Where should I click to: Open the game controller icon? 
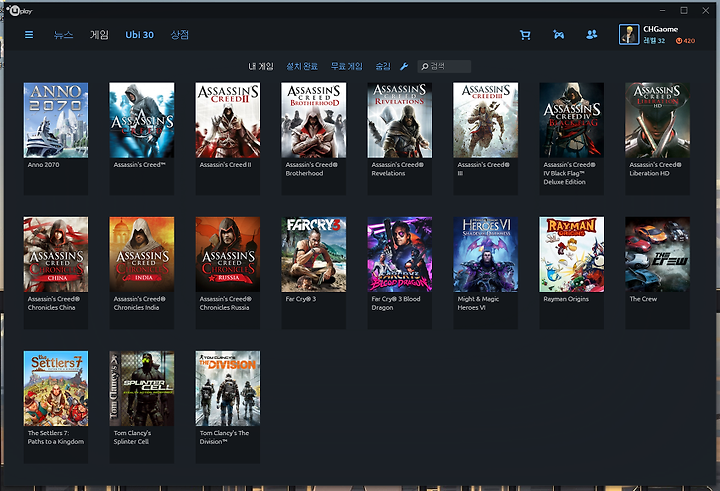pyautogui.click(x=558, y=34)
